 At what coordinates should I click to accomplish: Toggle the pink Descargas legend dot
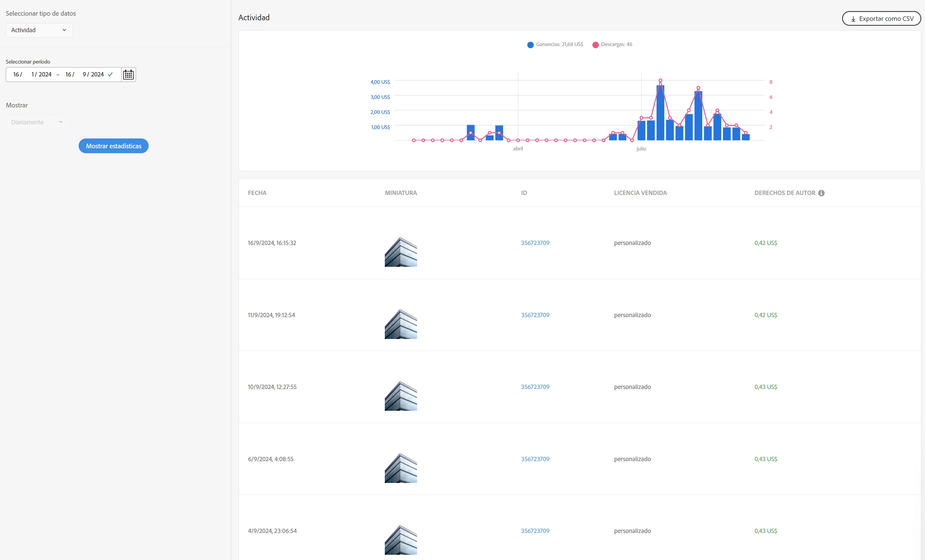coord(595,45)
